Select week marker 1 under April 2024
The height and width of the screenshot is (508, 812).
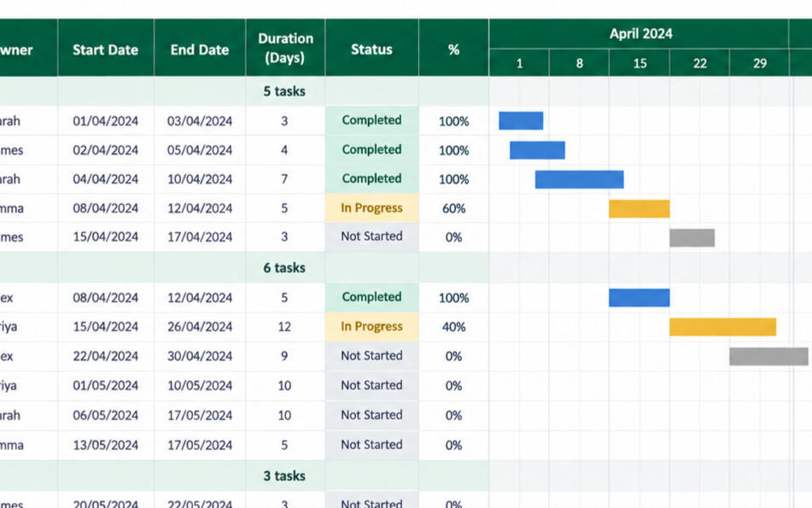point(519,63)
